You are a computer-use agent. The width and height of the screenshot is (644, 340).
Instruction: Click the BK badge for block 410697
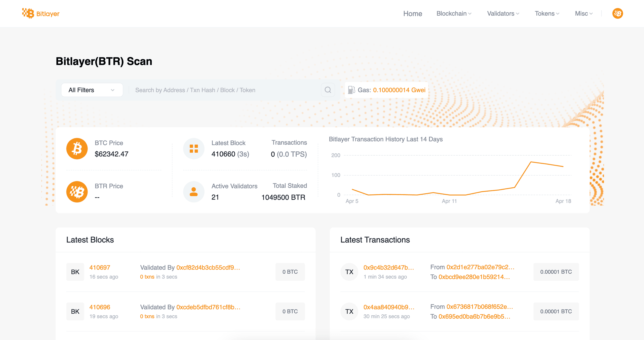pyautogui.click(x=75, y=272)
